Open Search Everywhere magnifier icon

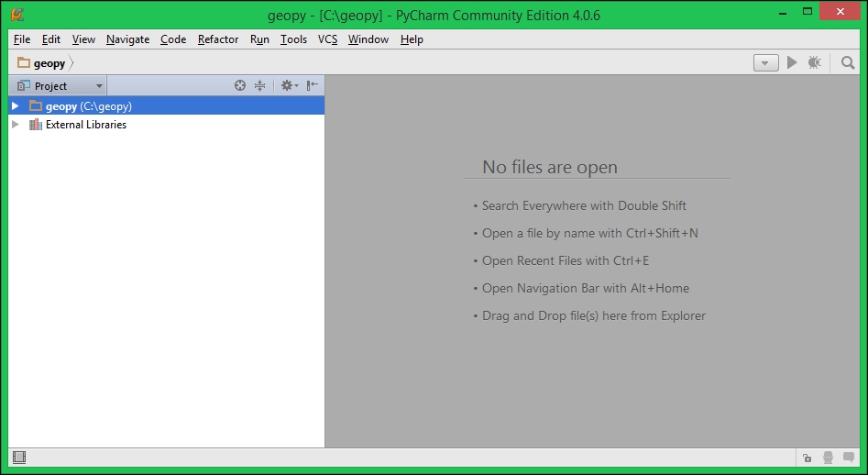click(x=848, y=62)
